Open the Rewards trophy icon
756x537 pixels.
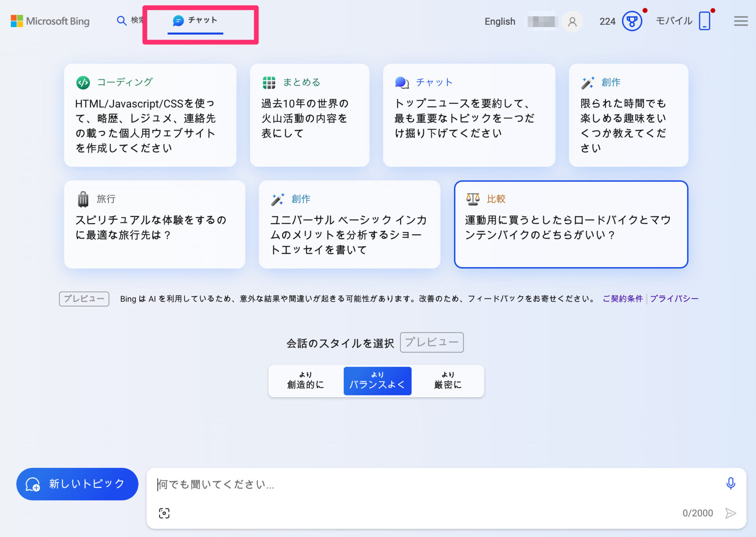(x=632, y=21)
